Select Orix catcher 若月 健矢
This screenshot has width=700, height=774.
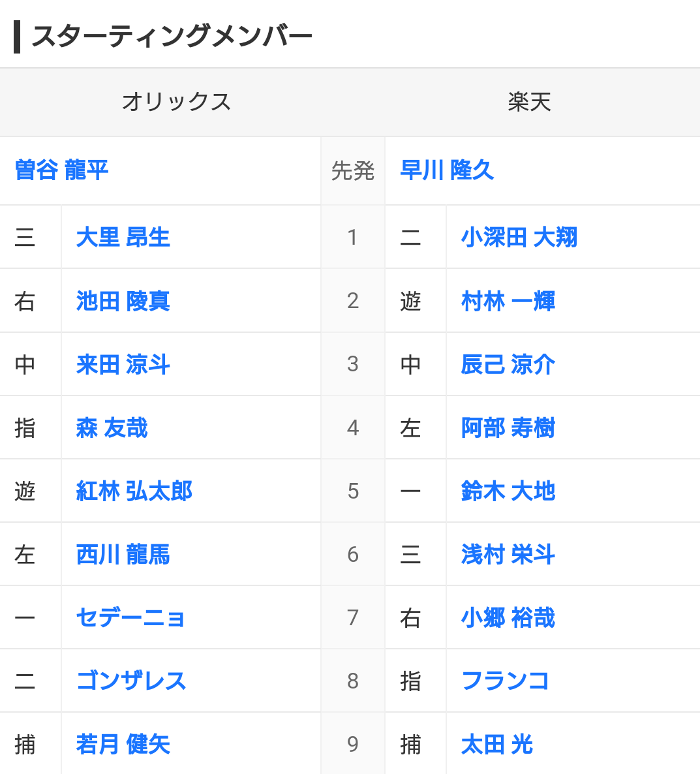coord(123,744)
